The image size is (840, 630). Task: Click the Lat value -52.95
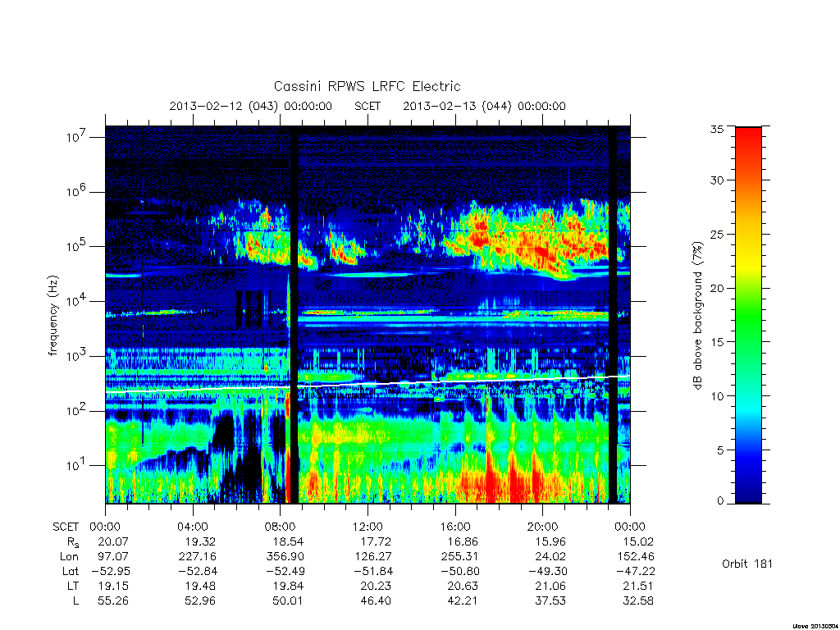pos(110,571)
